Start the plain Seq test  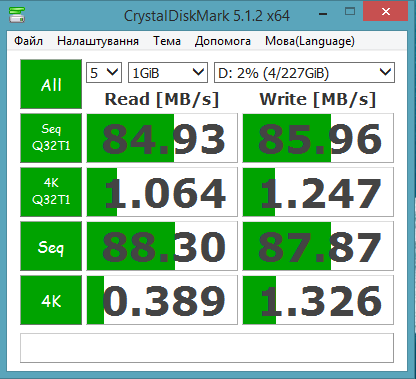51,246
